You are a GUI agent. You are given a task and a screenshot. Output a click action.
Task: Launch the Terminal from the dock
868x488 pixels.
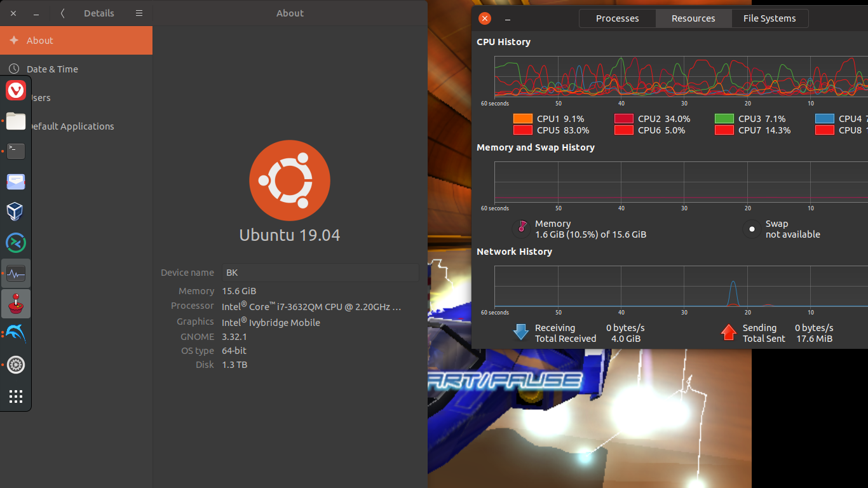point(16,151)
